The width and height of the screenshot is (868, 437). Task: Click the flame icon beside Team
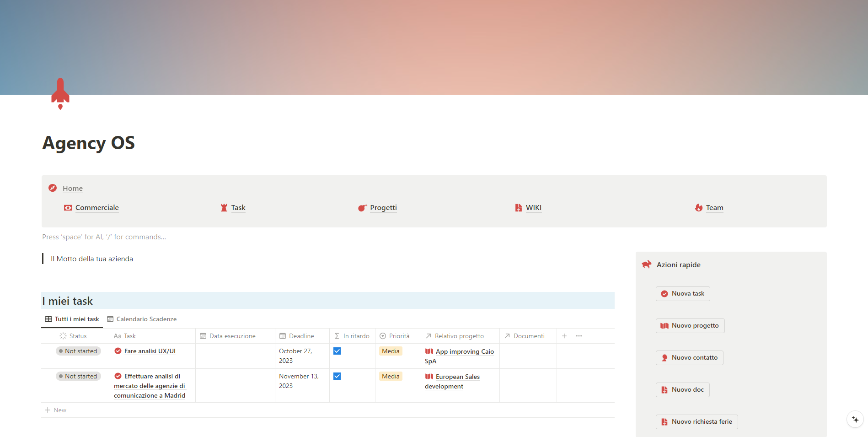pyautogui.click(x=698, y=208)
